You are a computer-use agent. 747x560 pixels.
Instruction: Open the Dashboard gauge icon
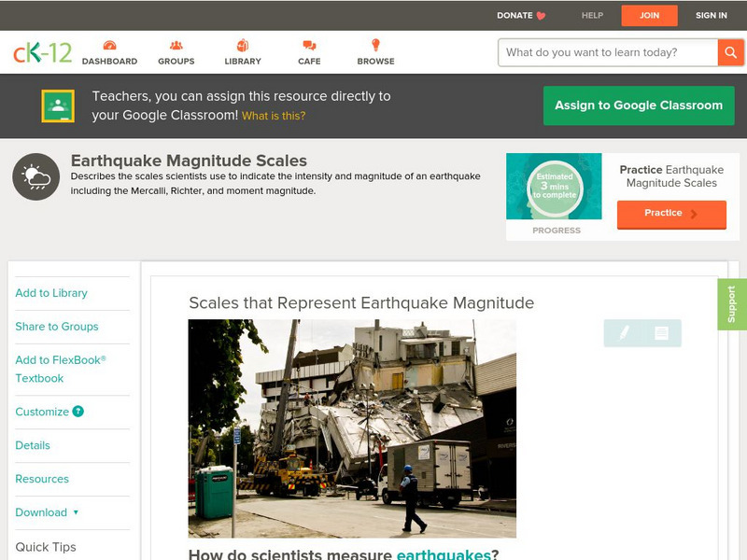(x=109, y=46)
